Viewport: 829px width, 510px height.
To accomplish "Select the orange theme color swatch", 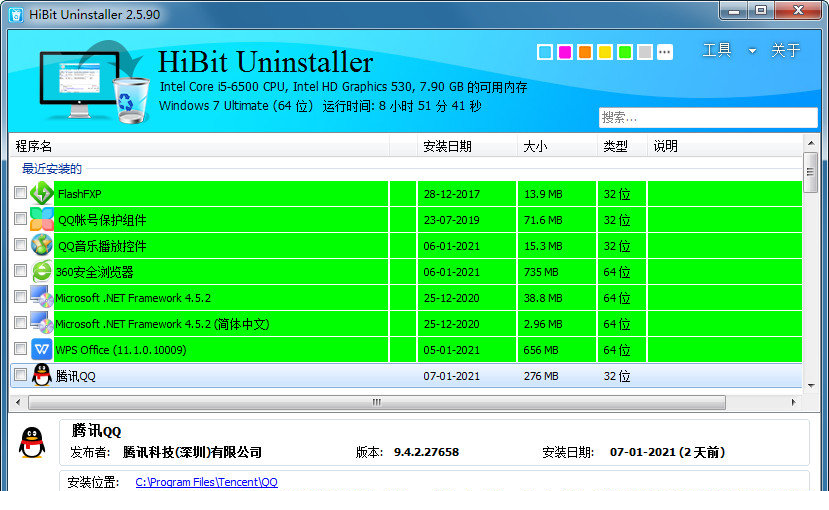I will point(585,52).
